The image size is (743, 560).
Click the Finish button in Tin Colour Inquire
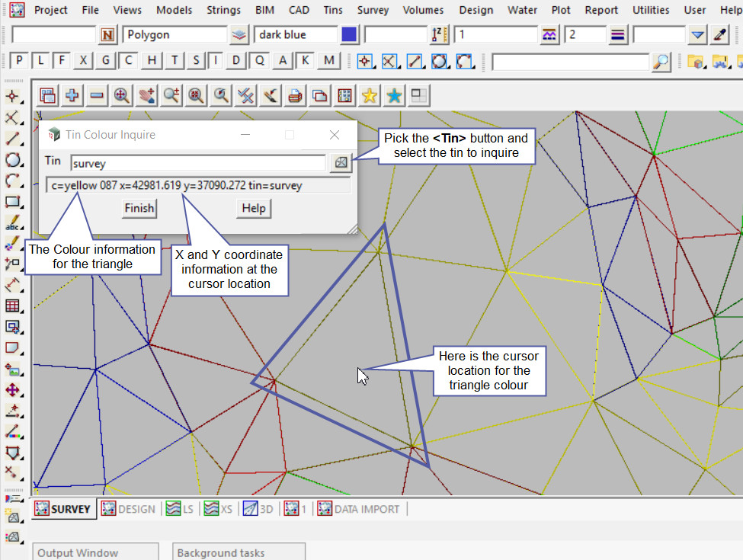click(139, 208)
